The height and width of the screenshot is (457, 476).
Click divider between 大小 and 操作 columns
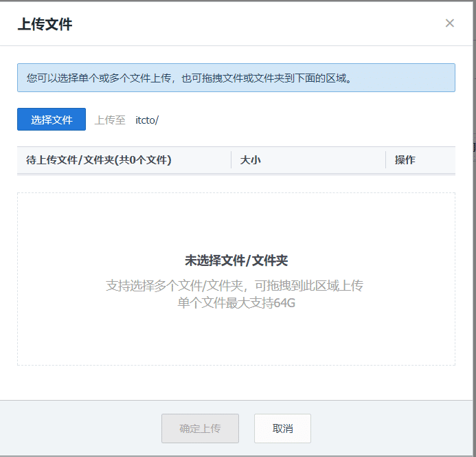pyautogui.click(x=386, y=160)
